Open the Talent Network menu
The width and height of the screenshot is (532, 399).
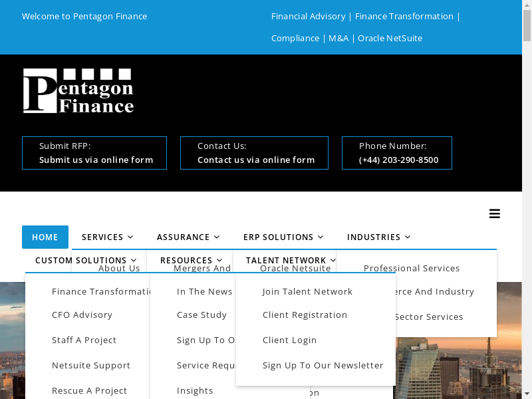pyautogui.click(x=291, y=261)
